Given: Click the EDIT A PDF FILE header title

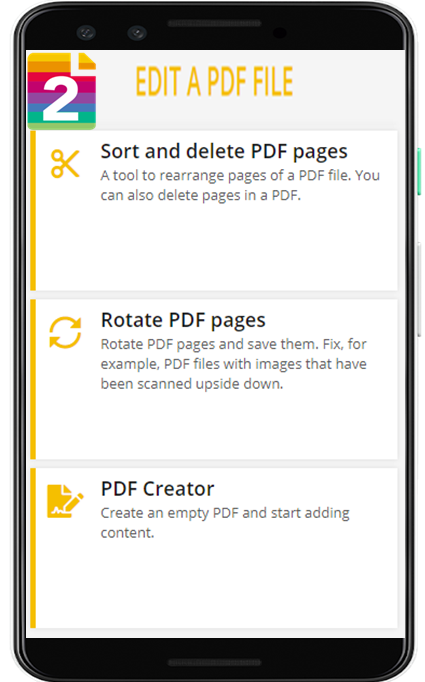Looking at the screenshot, I should [x=214, y=81].
